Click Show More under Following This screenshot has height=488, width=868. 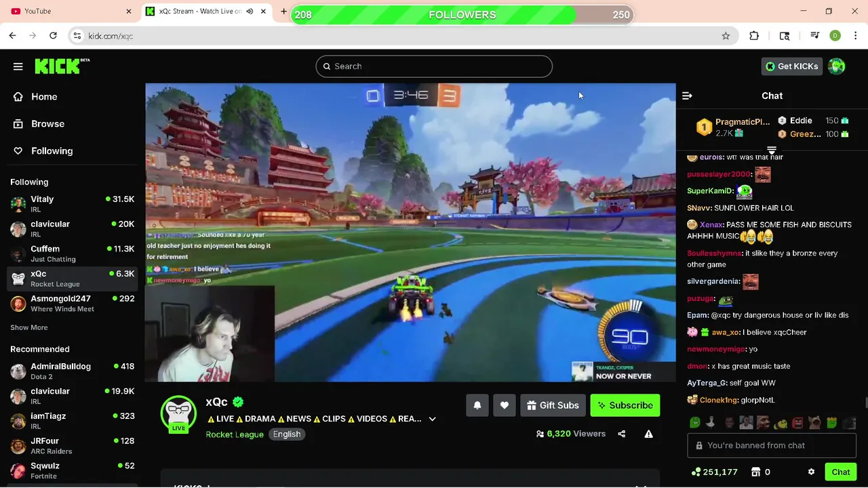point(29,327)
